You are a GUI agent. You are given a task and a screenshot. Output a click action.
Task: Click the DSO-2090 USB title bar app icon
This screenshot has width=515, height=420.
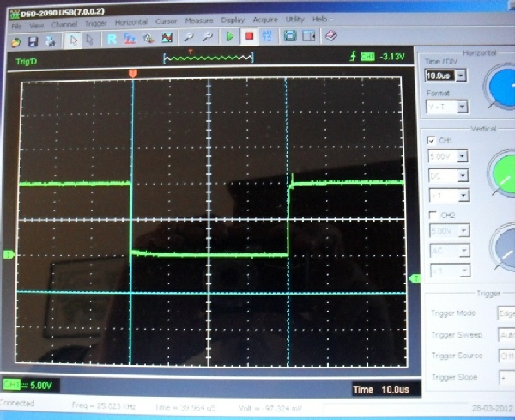pyautogui.click(x=15, y=14)
